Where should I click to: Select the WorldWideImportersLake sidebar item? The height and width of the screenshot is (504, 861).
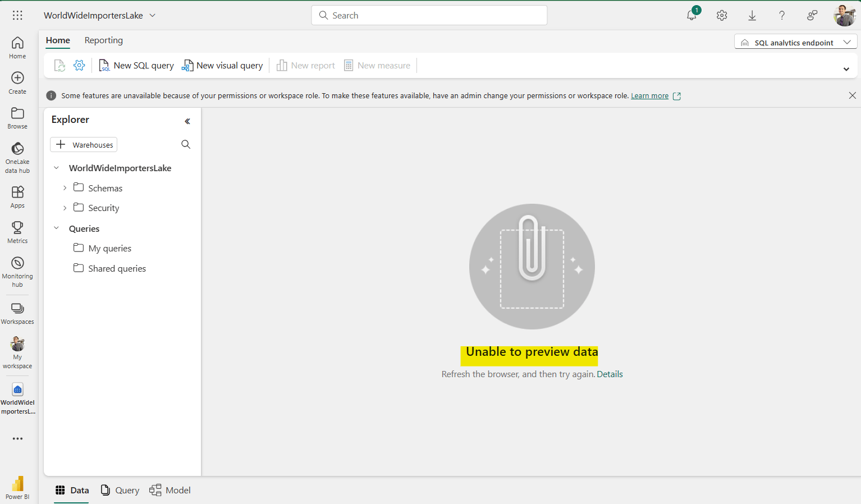tap(17, 399)
